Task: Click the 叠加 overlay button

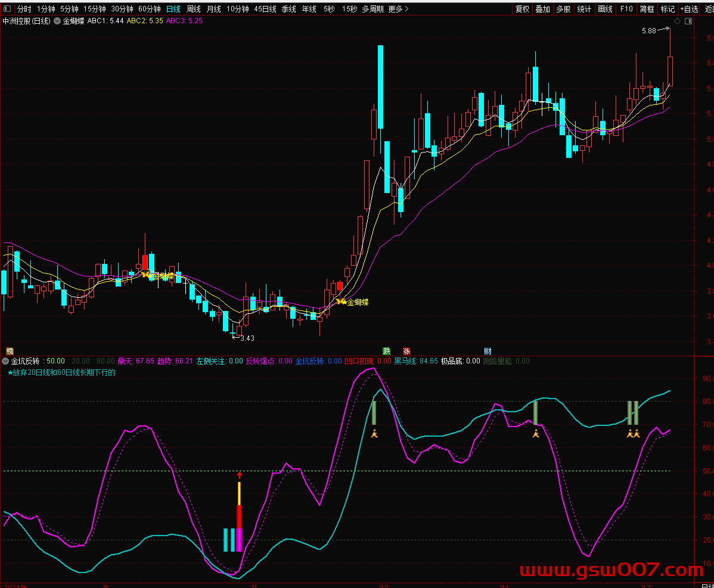Action: click(543, 9)
